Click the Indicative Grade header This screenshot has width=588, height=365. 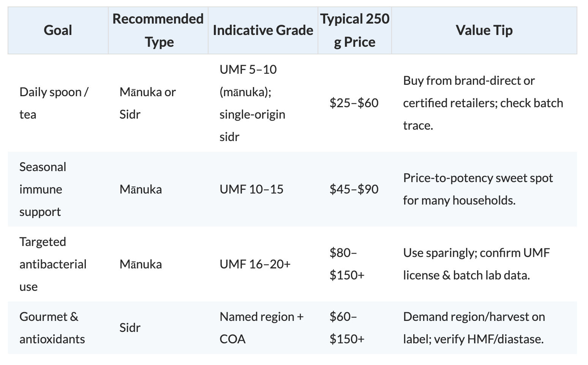(263, 30)
